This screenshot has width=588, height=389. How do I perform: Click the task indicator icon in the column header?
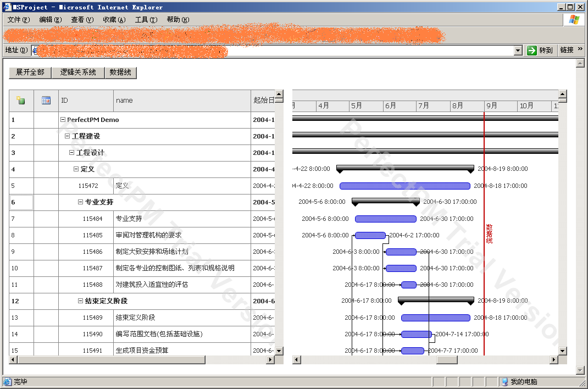click(21, 101)
